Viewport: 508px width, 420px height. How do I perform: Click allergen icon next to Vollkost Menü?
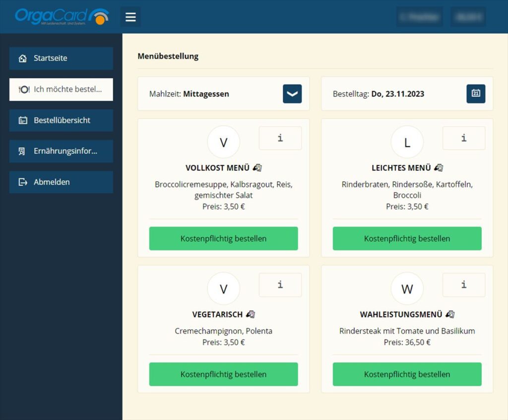click(257, 168)
